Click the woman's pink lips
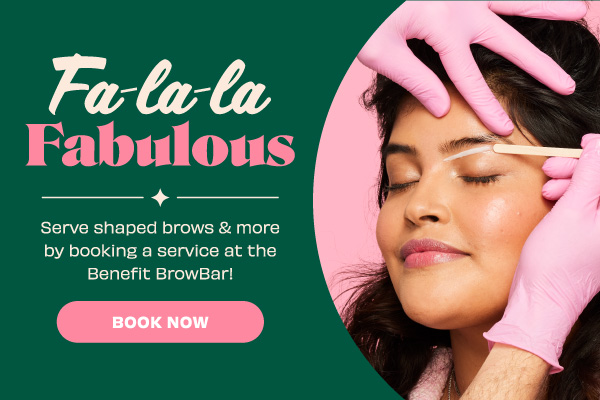 432,253
